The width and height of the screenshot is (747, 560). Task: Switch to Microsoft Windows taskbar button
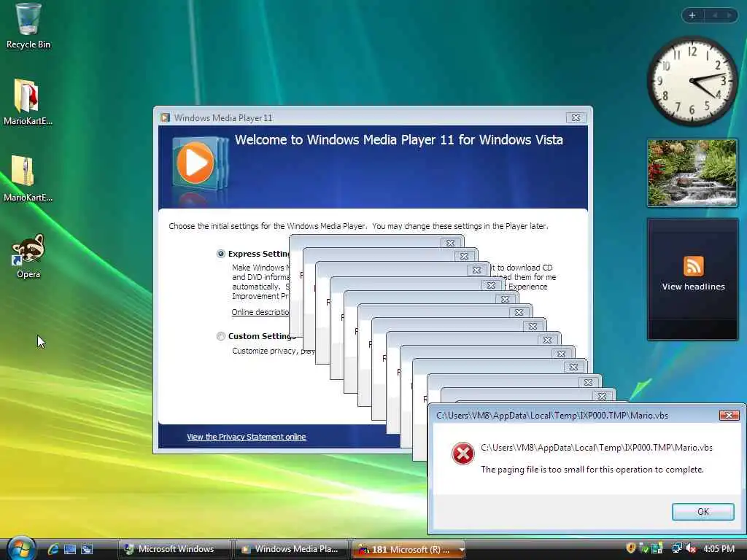[x=175, y=549]
